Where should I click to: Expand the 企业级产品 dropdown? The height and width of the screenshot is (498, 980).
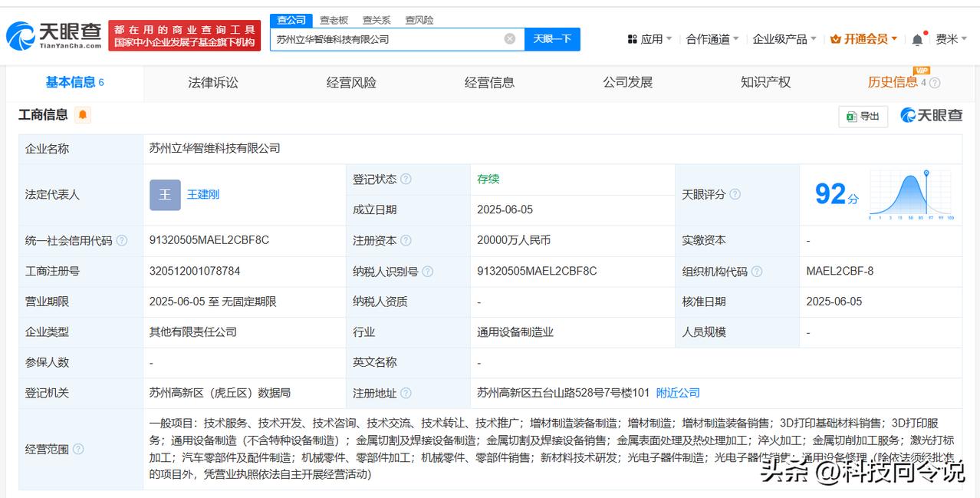784,39
